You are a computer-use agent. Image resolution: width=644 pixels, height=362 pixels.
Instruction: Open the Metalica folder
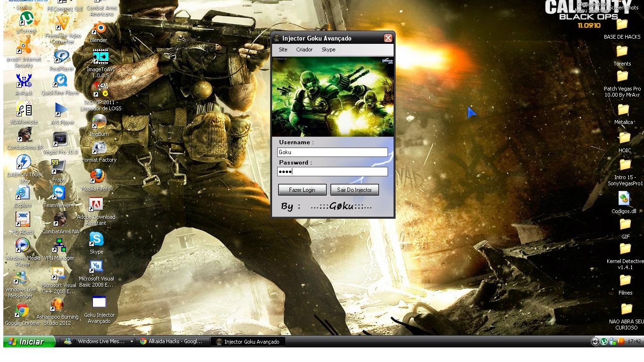[623, 114]
